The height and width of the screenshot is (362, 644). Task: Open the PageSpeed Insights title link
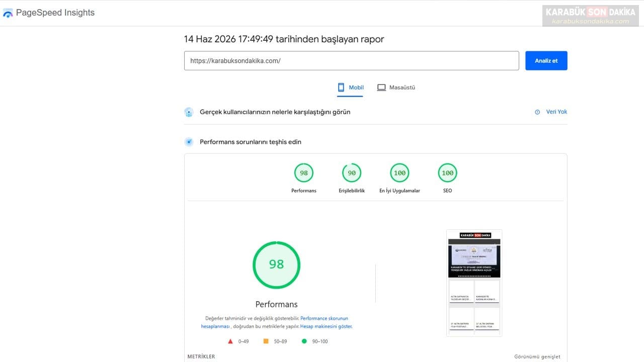coord(55,13)
